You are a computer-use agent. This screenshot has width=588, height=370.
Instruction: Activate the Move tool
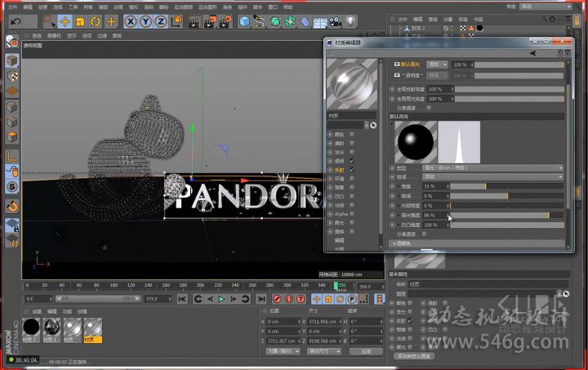tap(65, 21)
